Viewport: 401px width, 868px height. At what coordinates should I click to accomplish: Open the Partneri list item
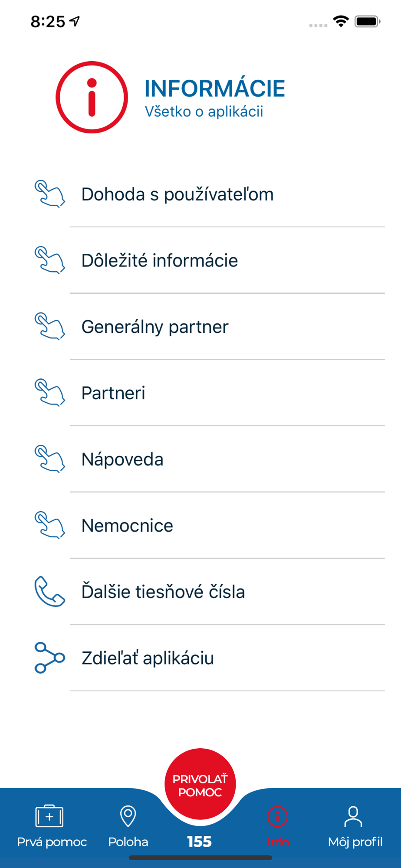click(114, 393)
